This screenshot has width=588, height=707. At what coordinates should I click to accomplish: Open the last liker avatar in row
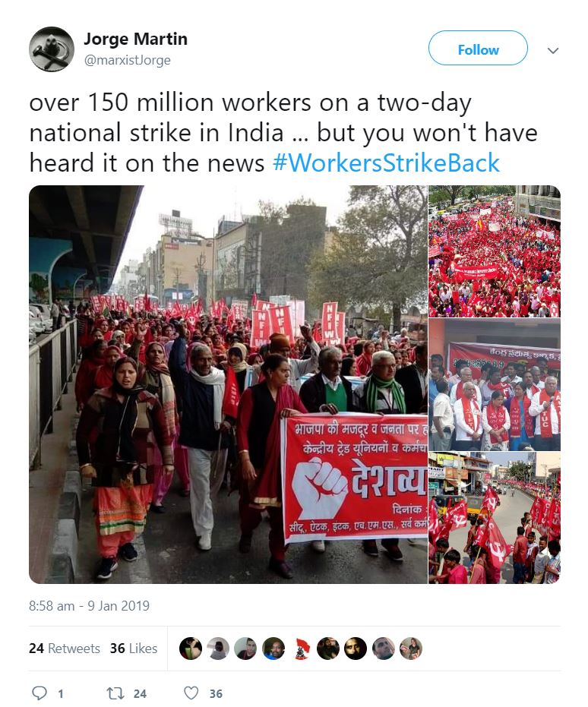(411, 649)
